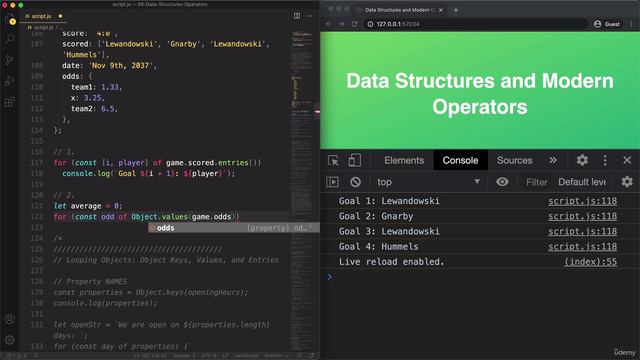Split the editor to the right

pos(297,16)
